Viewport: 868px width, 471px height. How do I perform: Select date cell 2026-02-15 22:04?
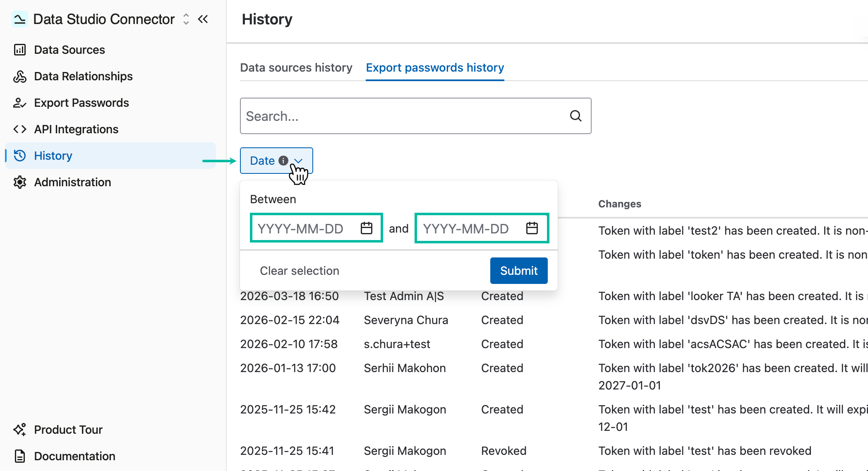[x=290, y=320]
